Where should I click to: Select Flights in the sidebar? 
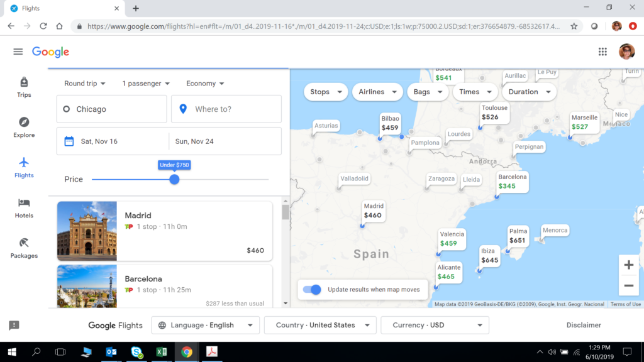[x=24, y=168]
